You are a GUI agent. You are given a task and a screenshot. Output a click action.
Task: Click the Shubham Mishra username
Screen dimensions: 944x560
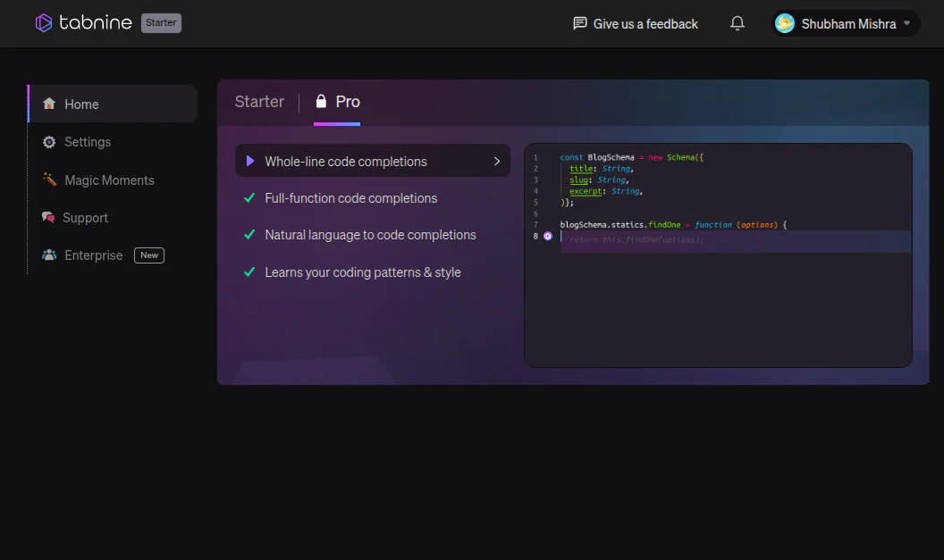pyautogui.click(x=848, y=24)
